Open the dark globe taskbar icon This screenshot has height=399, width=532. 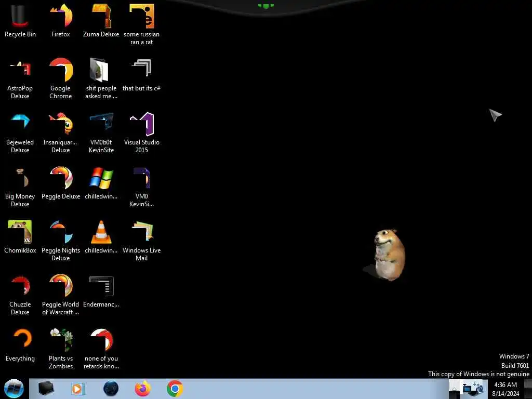(111, 389)
